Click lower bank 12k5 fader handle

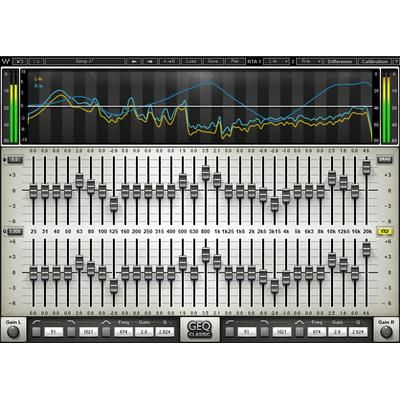coord(343,264)
